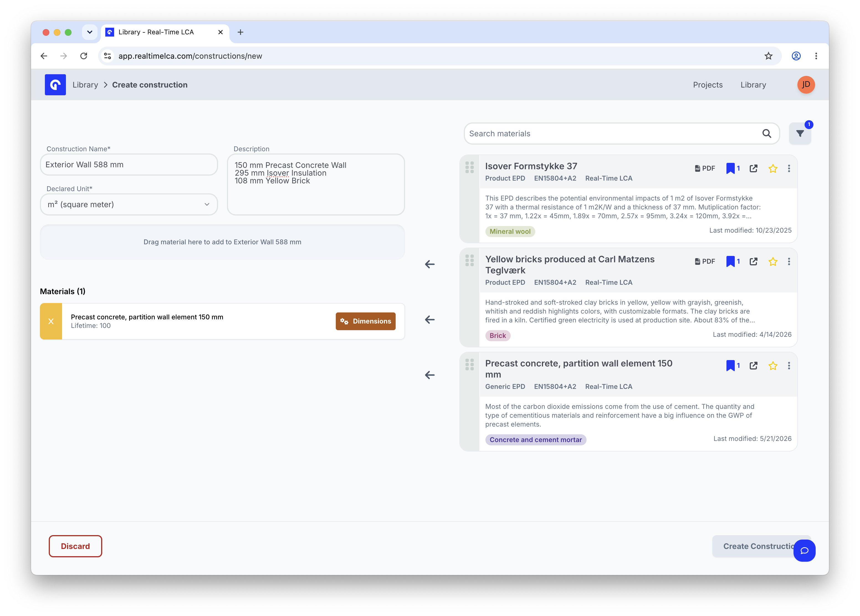Open the Chrome three-dot menu

tap(816, 56)
